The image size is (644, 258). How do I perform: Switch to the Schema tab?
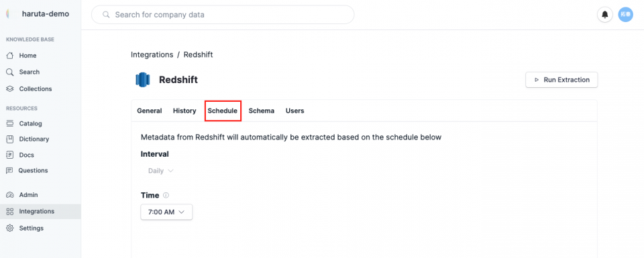pyautogui.click(x=261, y=111)
